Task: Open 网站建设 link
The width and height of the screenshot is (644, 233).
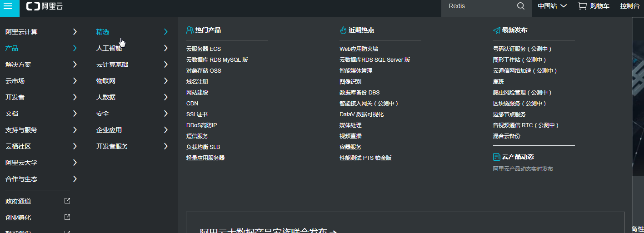Action: [x=197, y=93]
